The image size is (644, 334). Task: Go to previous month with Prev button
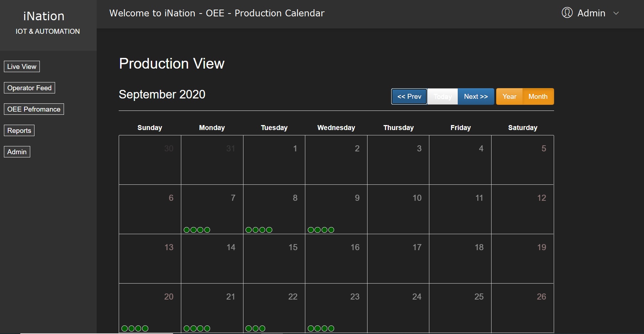(409, 97)
